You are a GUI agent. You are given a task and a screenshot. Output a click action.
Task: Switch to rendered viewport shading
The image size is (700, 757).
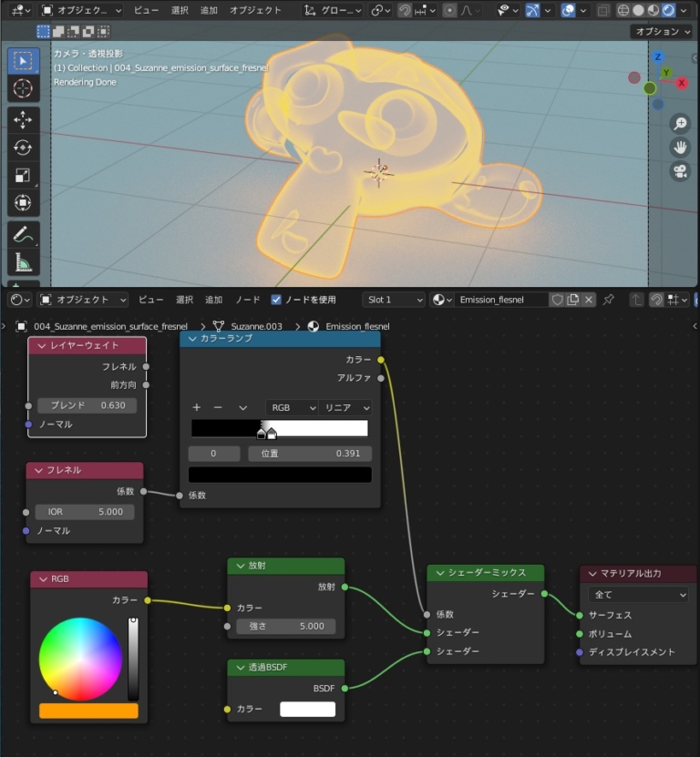[x=669, y=10]
